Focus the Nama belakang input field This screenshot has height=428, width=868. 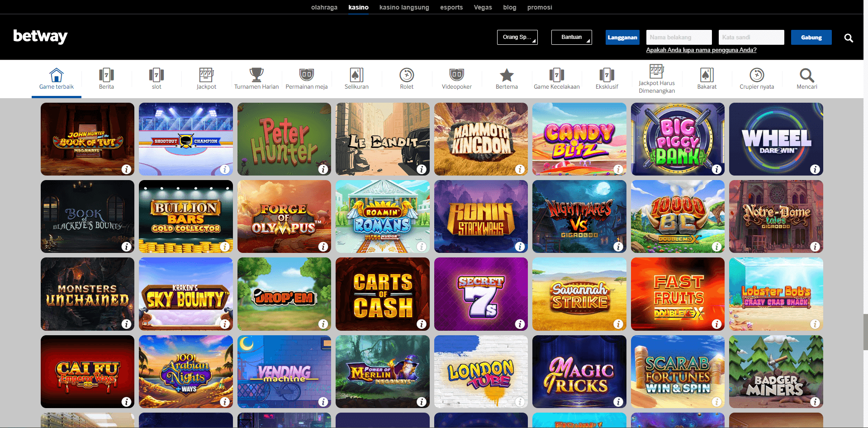(x=679, y=38)
